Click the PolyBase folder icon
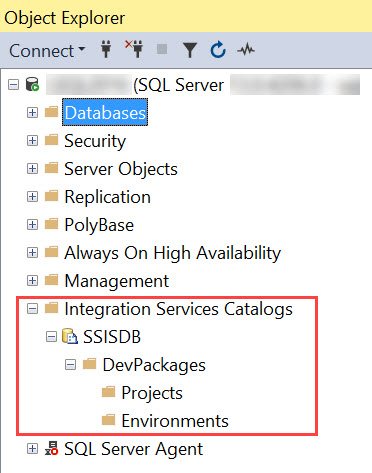Screen dimensions: 372x473 coord(51,224)
